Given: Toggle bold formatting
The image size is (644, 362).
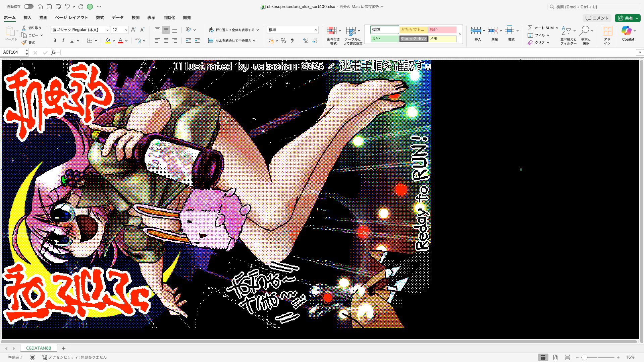Looking at the screenshot, I should click(x=54, y=40).
